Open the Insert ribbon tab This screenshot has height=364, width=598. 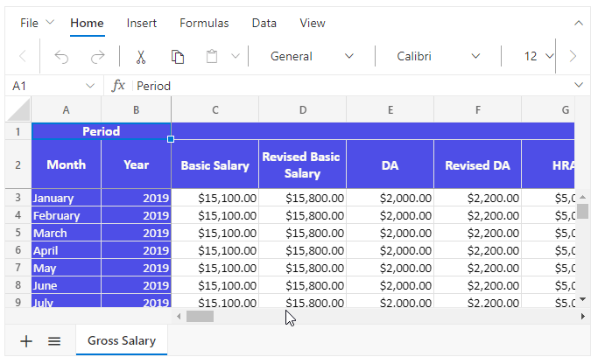142,23
